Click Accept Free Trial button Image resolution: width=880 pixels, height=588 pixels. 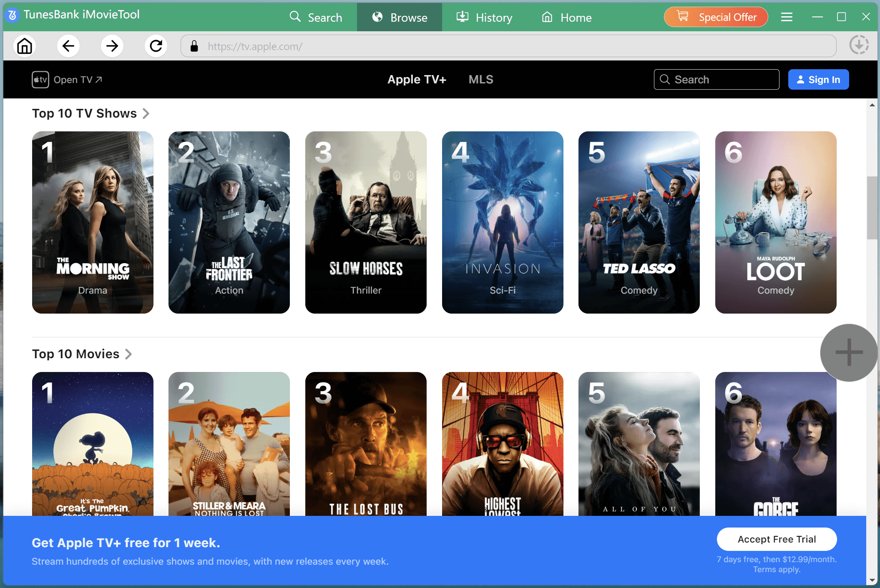coord(776,539)
